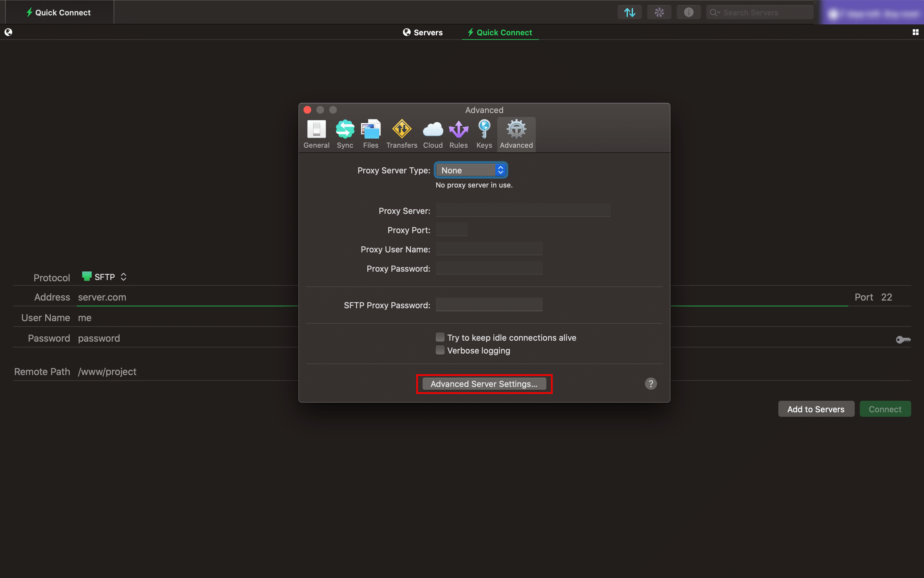The image size is (924, 578).
Task: Click the 'No proxy server in use.' text
Action: tap(474, 185)
